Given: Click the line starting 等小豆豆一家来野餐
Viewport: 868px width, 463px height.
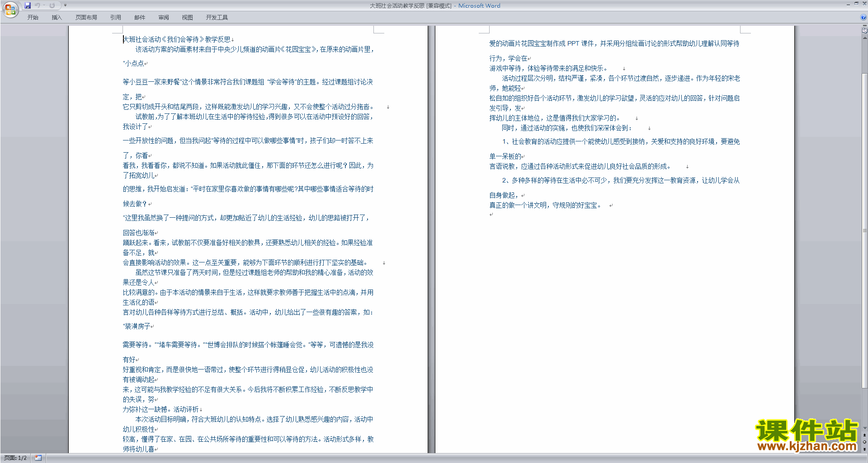Looking at the screenshot, I should click(x=248, y=82).
